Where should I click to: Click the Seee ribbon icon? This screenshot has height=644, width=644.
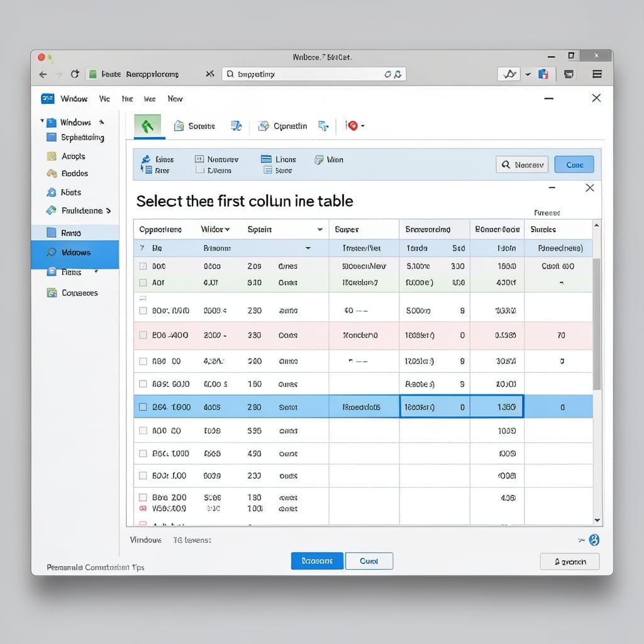pos(268,170)
